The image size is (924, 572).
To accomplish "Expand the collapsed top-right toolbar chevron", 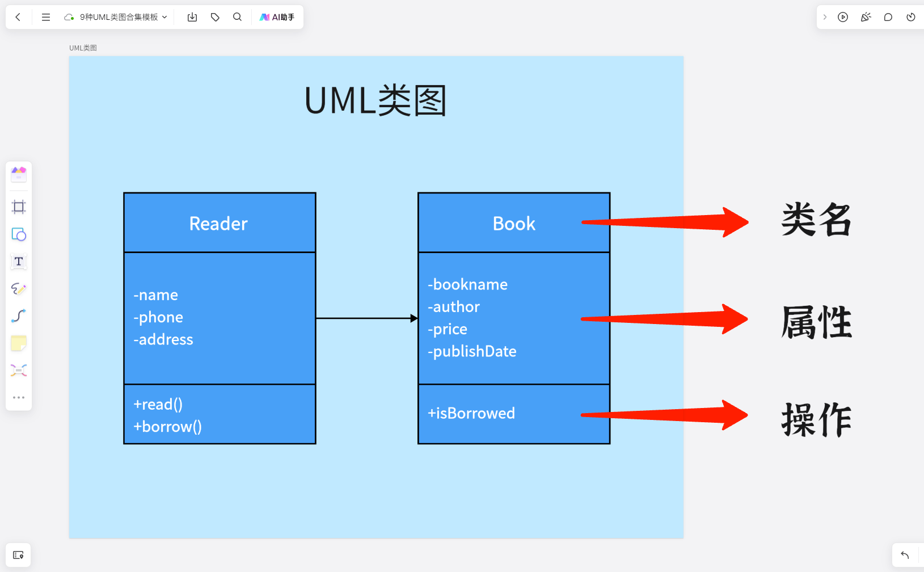I will click(824, 17).
